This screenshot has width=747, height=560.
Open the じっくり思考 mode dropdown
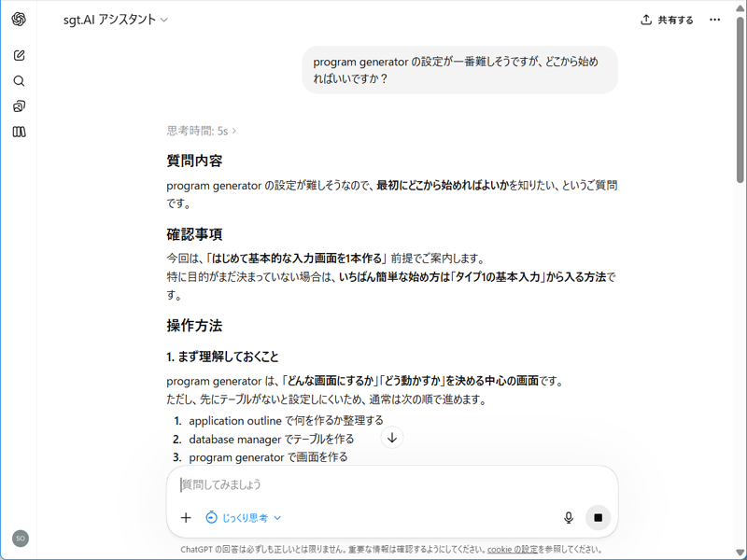coord(244,518)
